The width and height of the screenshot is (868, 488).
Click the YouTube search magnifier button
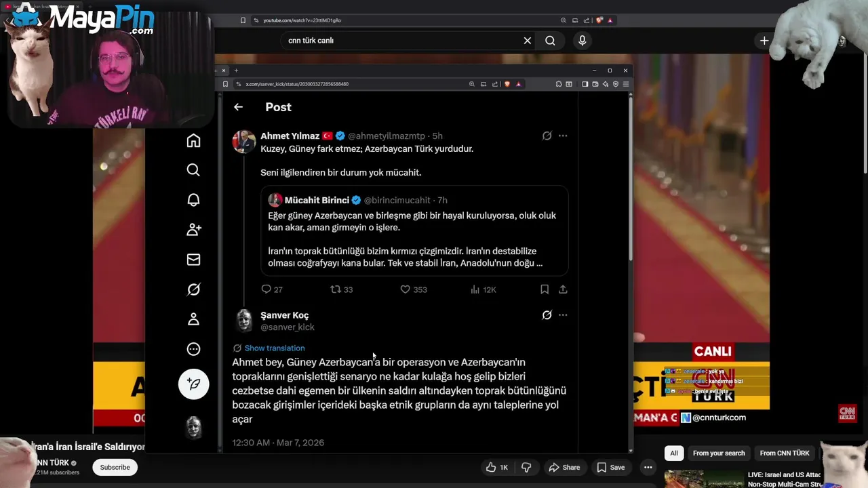(550, 41)
